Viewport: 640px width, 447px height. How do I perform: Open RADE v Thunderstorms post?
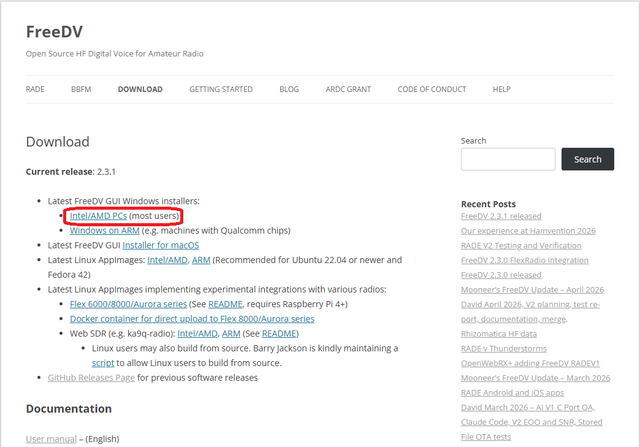click(x=504, y=348)
